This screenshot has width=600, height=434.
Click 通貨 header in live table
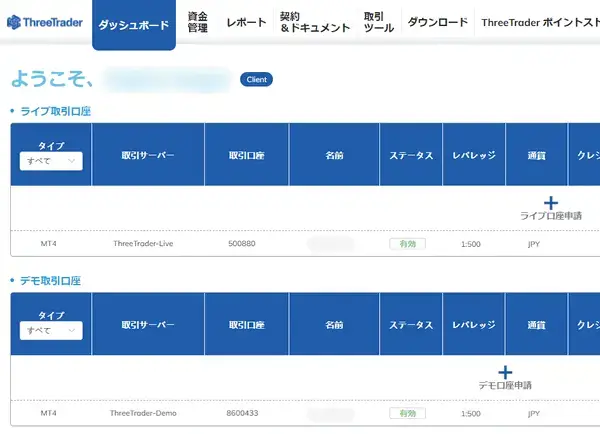tap(536, 155)
